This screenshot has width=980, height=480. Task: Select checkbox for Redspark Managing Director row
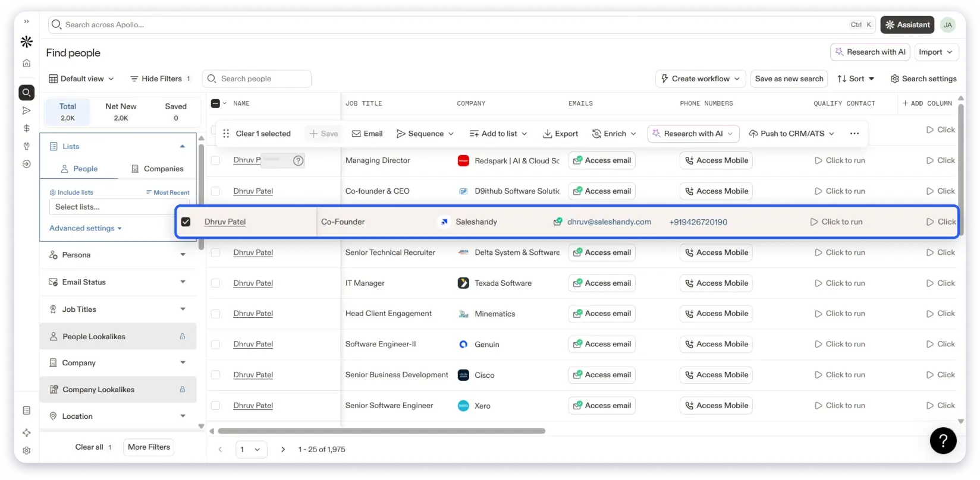point(215,160)
